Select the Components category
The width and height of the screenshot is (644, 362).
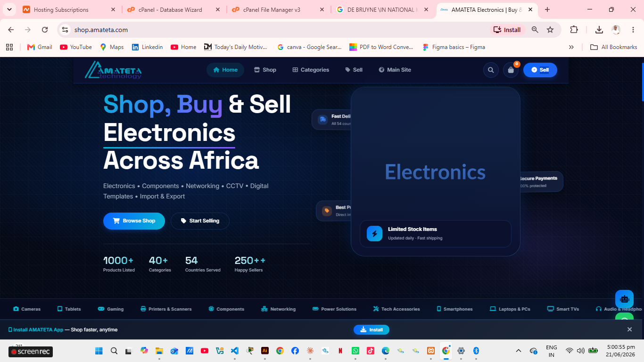tap(226, 309)
